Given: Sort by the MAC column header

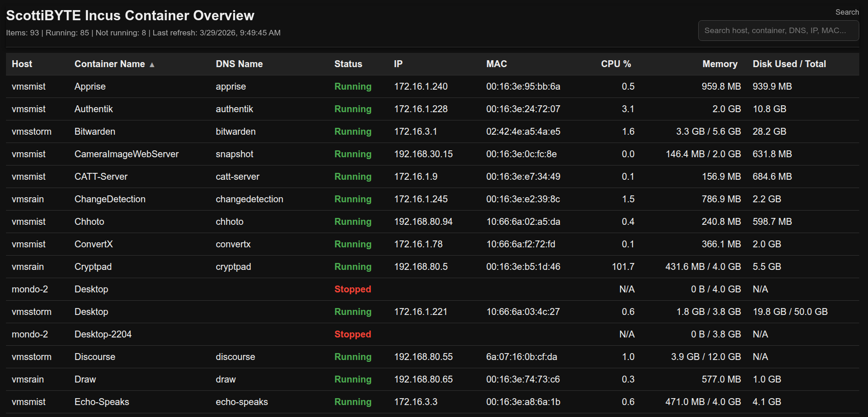Looking at the screenshot, I should 496,64.
